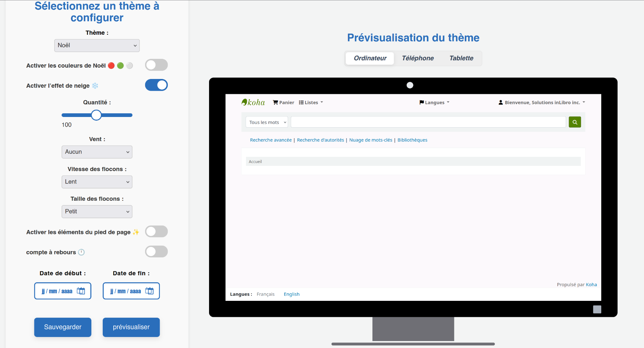Switch to the Téléphone preview tab

click(418, 58)
